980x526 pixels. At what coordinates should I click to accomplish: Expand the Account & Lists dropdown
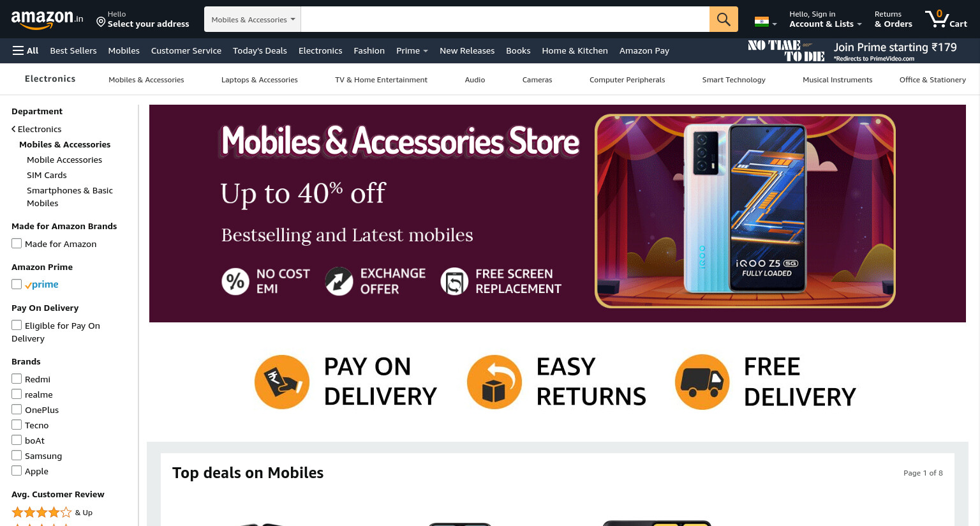pyautogui.click(x=826, y=19)
